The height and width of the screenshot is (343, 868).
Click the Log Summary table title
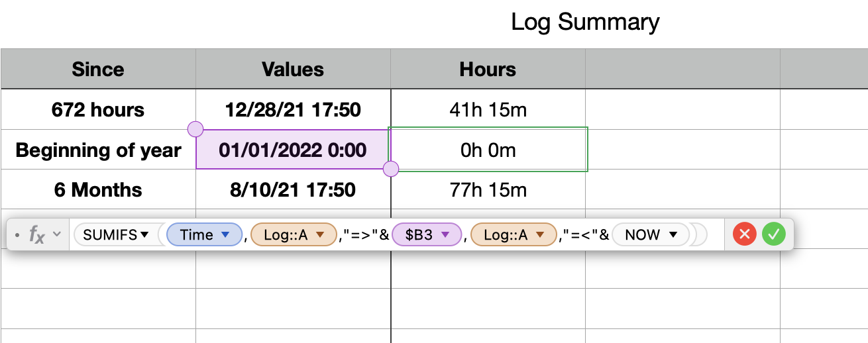[x=585, y=22]
